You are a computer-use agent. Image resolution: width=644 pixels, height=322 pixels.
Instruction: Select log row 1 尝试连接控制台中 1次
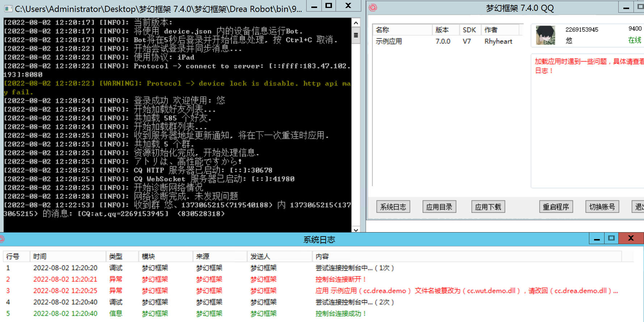(x=312, y=268)
